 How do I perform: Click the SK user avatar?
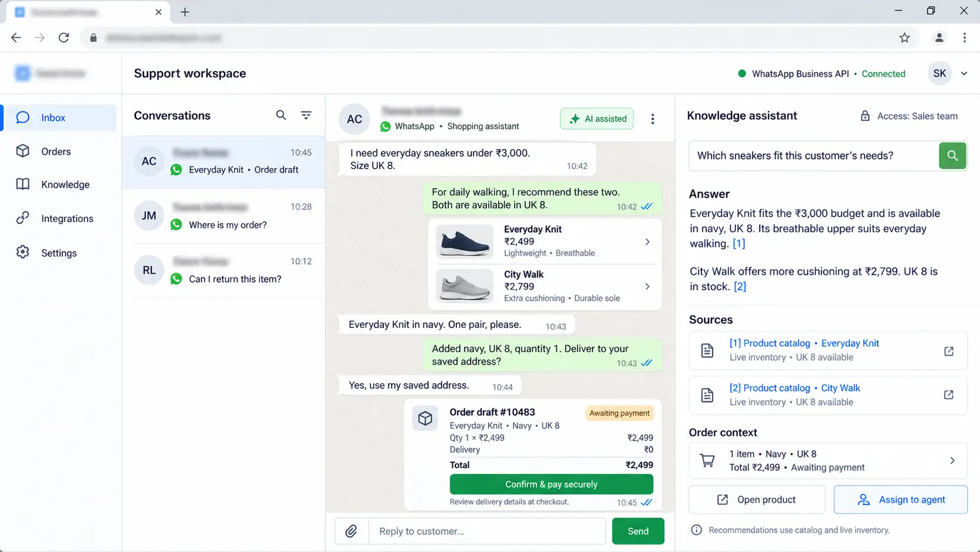click(940, 73)
